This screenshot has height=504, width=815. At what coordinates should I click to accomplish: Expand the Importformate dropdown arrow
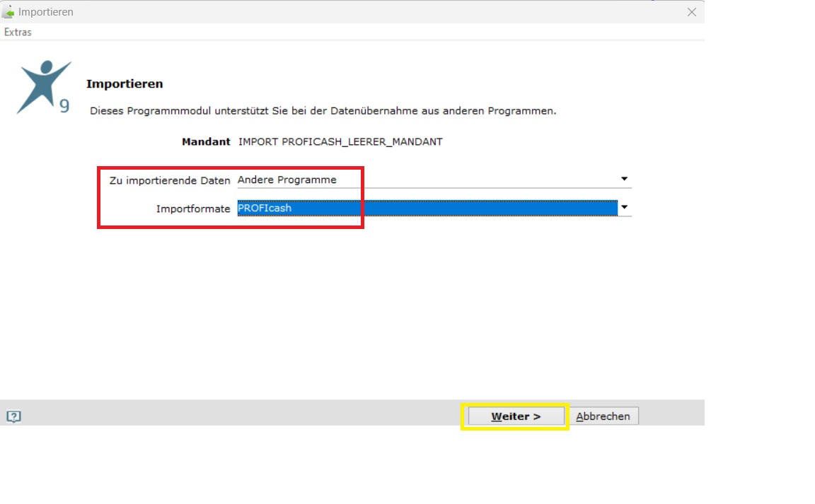tap(624, 208)
